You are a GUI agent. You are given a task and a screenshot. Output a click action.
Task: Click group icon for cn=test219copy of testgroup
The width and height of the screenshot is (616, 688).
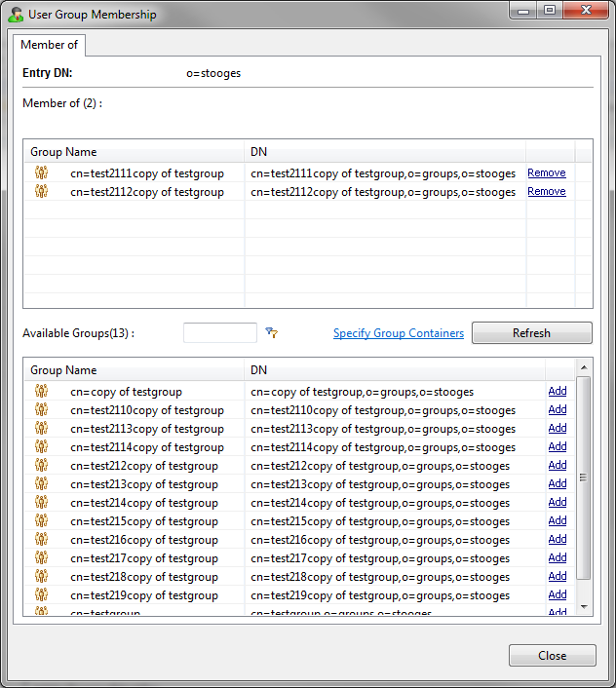click(x=41, y=595)
